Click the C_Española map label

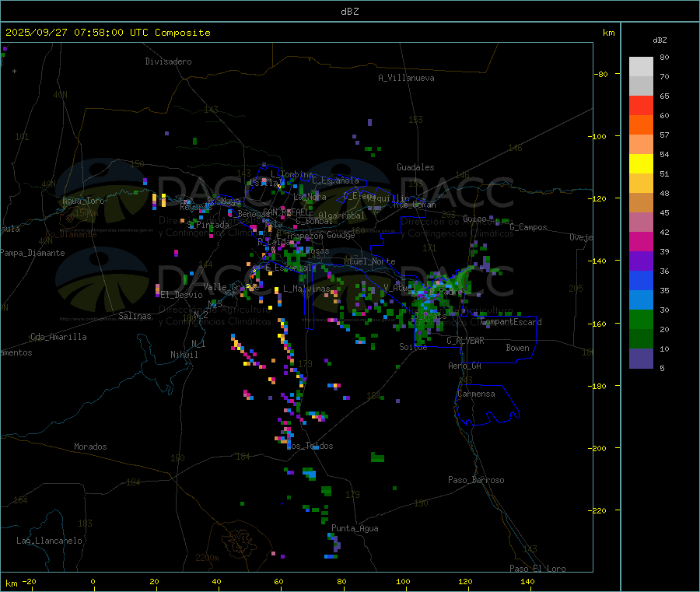[x=335, y=180]
